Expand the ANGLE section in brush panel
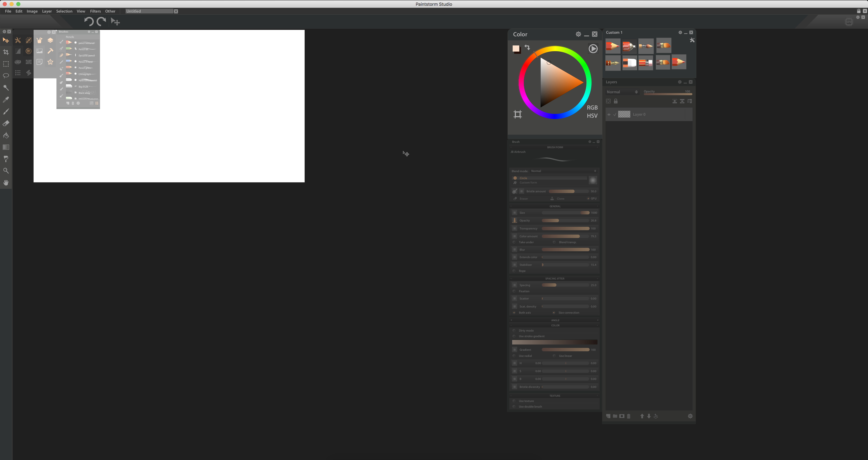The image size is (868, 460). 555,320
